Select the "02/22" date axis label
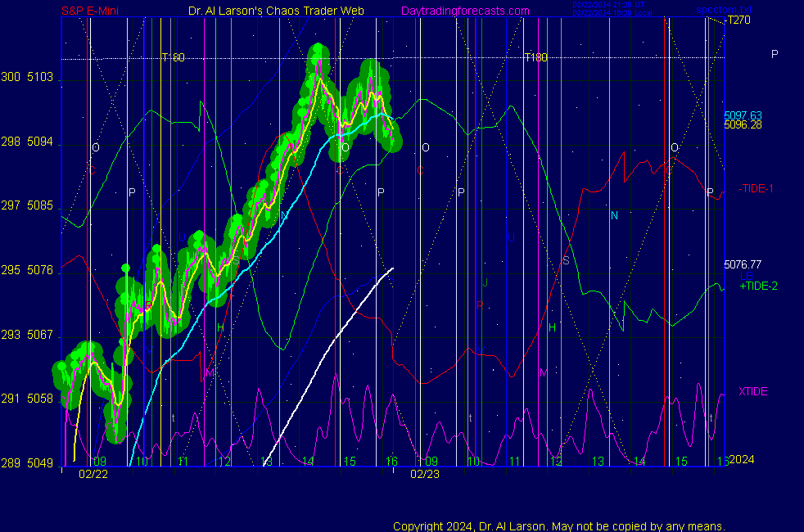This screenshot has width=804, height=532. 93,474
